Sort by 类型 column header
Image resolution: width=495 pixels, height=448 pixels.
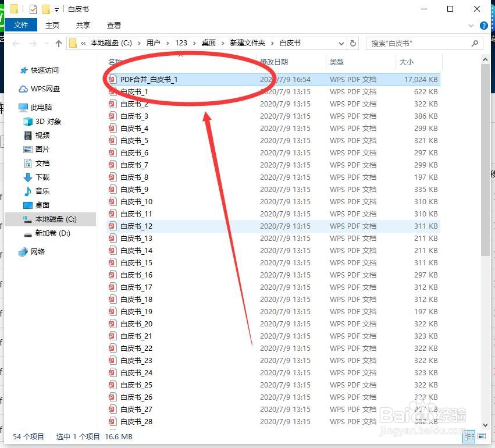337,62
